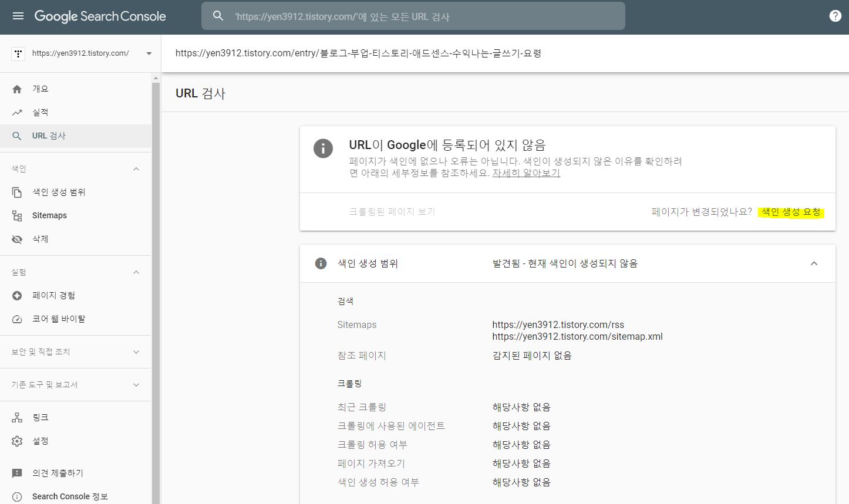849x504 pixels.
Task: Go to the 실적 performance report
Action: [75, 113]
